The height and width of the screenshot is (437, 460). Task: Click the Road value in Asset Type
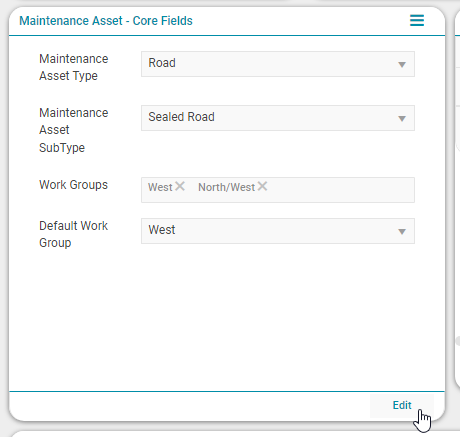pyautogui.click(x=162, y=63)
